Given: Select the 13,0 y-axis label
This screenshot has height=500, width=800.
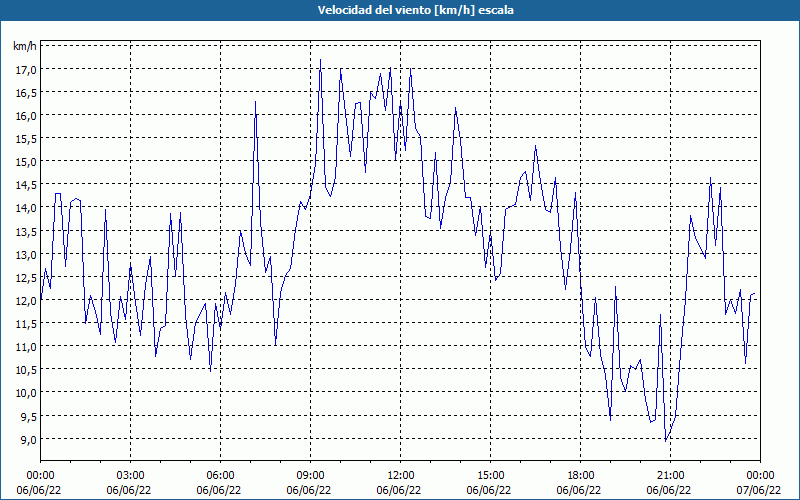Looking at the screenshot, I should (x=27, y=254).
